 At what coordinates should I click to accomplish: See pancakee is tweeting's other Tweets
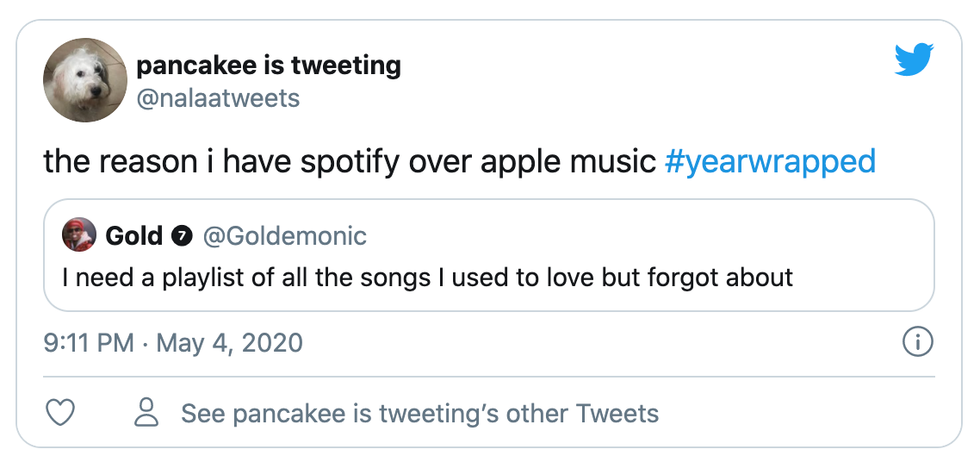(419, 414)
